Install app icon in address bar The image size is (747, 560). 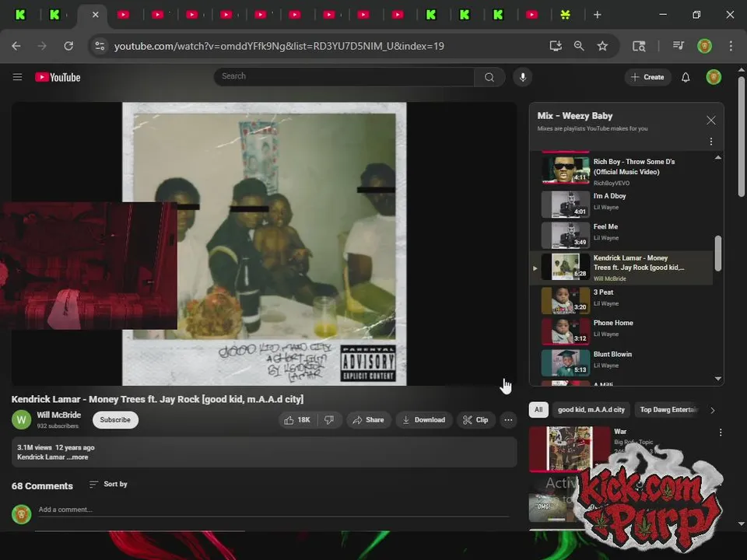pyautogui.click(x=556, y=46)
